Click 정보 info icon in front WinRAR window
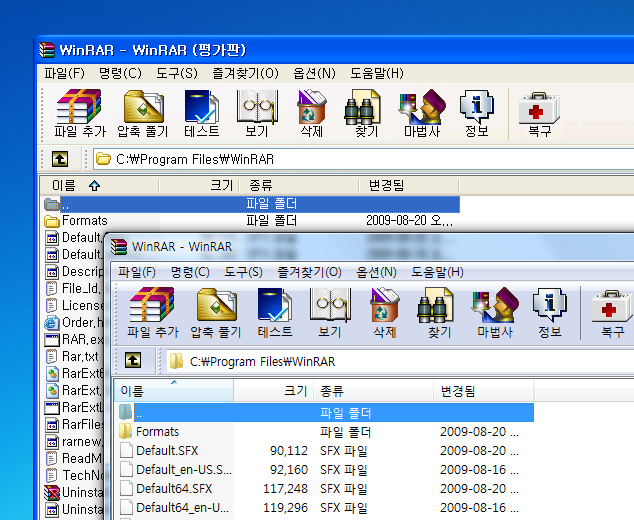 [550, 305]
